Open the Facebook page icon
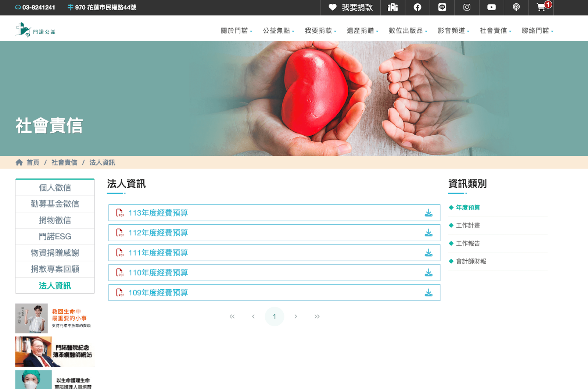Screen dimensions: 588x389 pyautogui.click(x=417, y=7)
